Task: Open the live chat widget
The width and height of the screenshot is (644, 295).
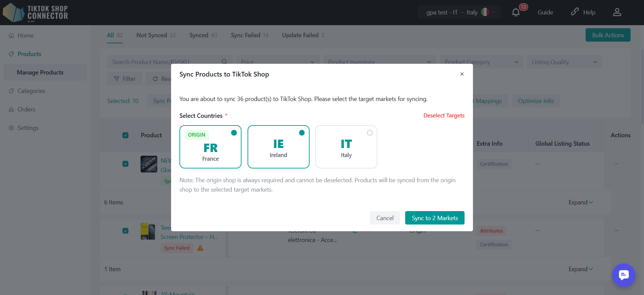Action: coord(624,275)
